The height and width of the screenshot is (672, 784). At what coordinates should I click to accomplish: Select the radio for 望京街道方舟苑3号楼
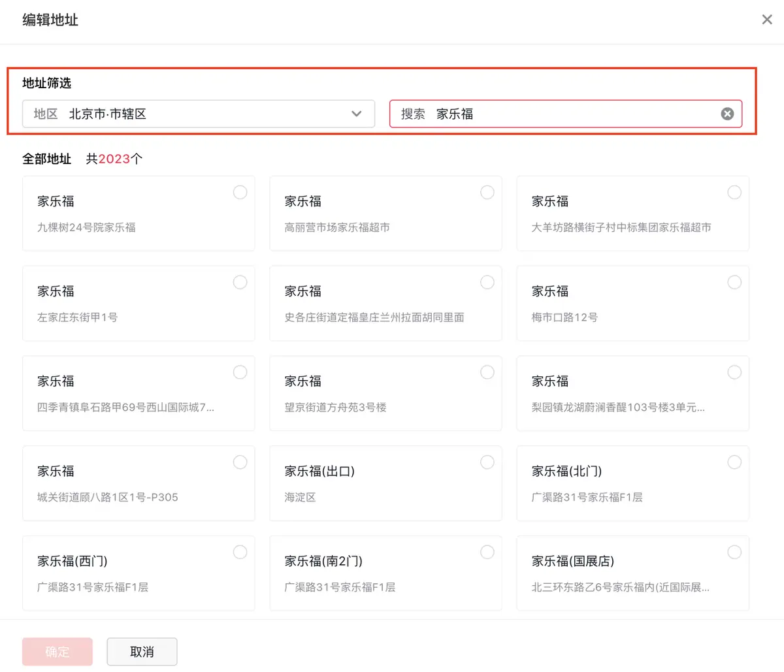tap(487, 372)
